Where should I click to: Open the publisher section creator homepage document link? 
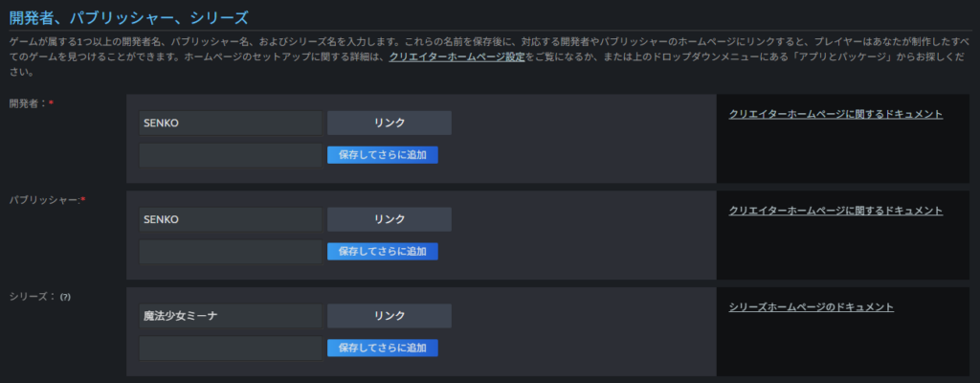[835, 211]
